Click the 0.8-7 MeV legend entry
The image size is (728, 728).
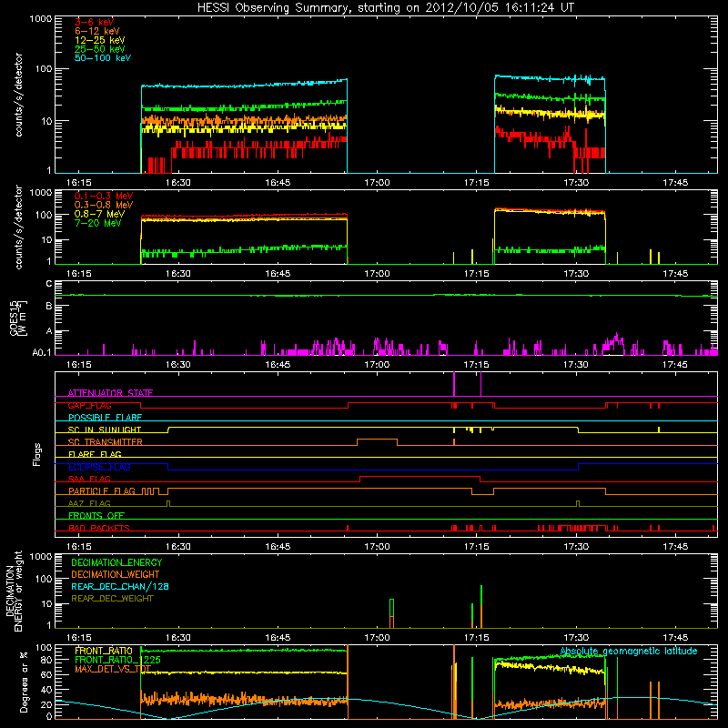(99, 214)
